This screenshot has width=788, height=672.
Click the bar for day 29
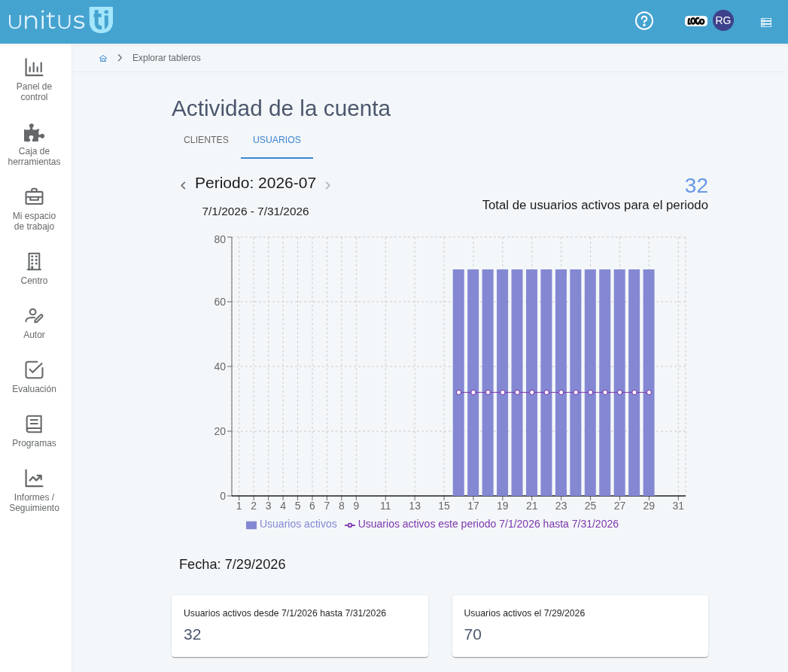(x=649, y=382)
